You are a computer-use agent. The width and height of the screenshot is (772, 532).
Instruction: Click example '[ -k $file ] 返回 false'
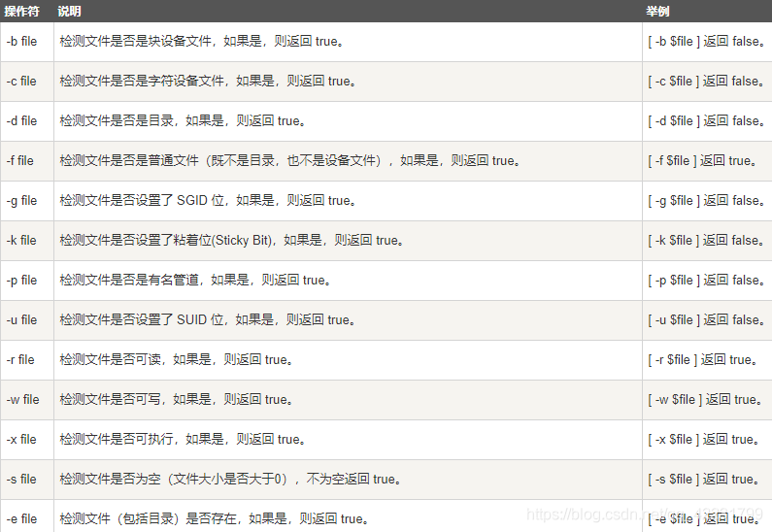(707, 241)
